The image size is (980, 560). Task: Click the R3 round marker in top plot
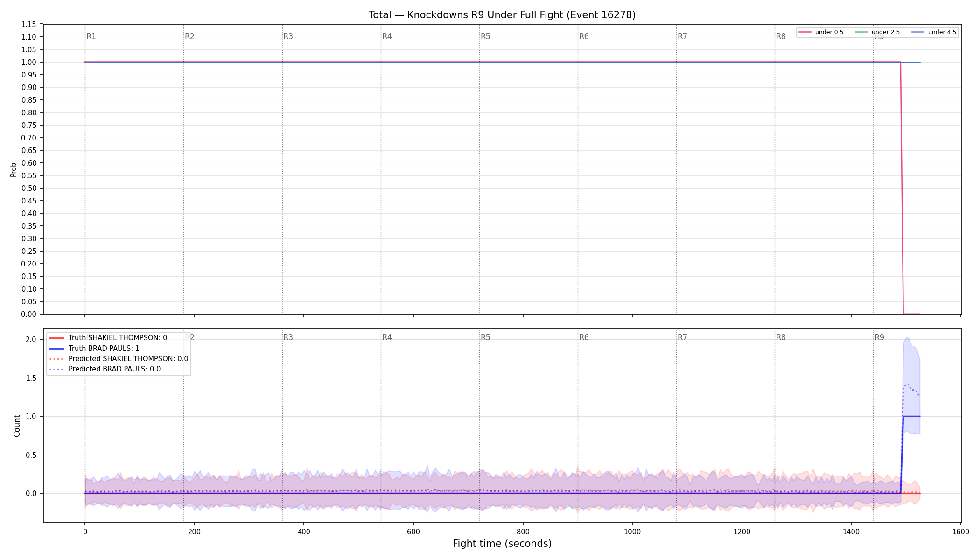[288, 36]
